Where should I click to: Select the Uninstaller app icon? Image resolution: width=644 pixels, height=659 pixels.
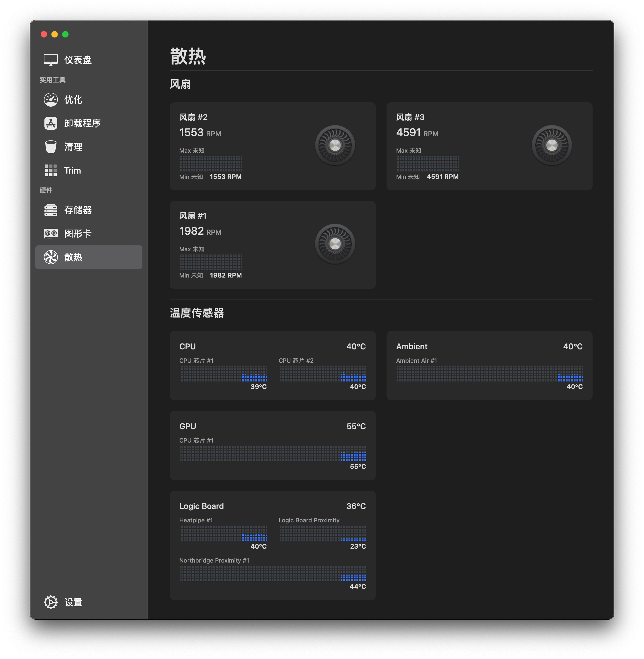[51, 123]
